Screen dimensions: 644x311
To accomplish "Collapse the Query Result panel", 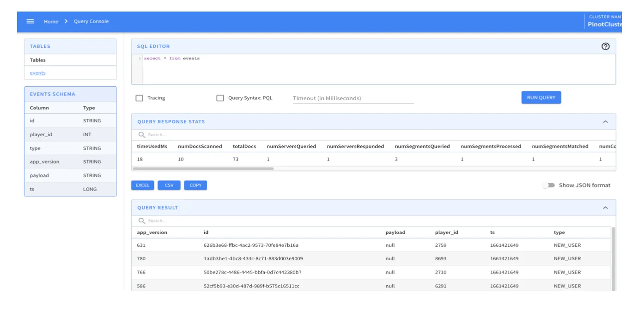I will [x=606, y=207].
